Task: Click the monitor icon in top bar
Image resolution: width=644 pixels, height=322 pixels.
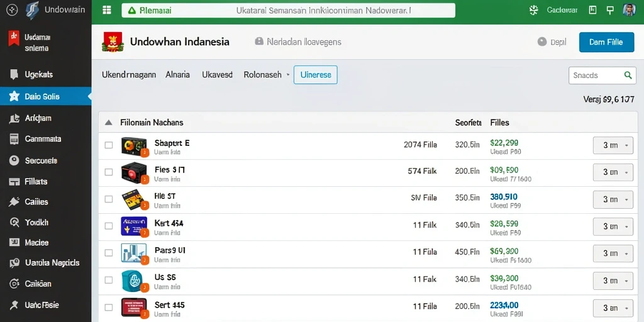Action: (x=610, y=10)
